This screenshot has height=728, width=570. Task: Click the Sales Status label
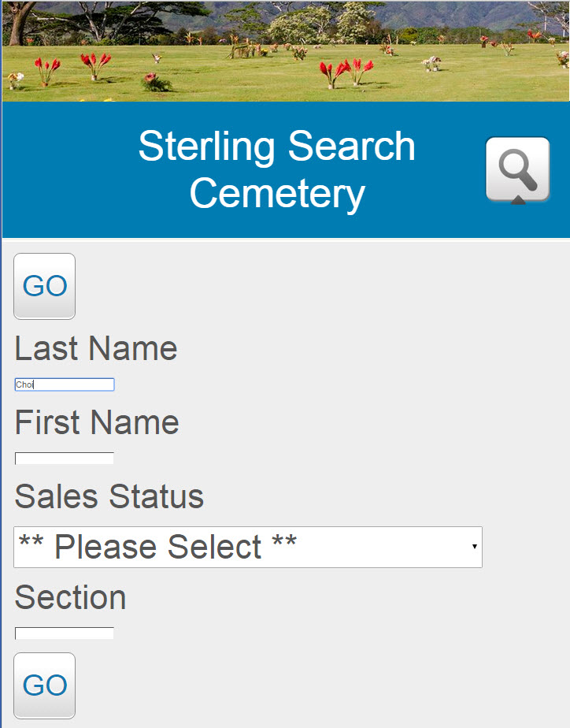point(109,496)
